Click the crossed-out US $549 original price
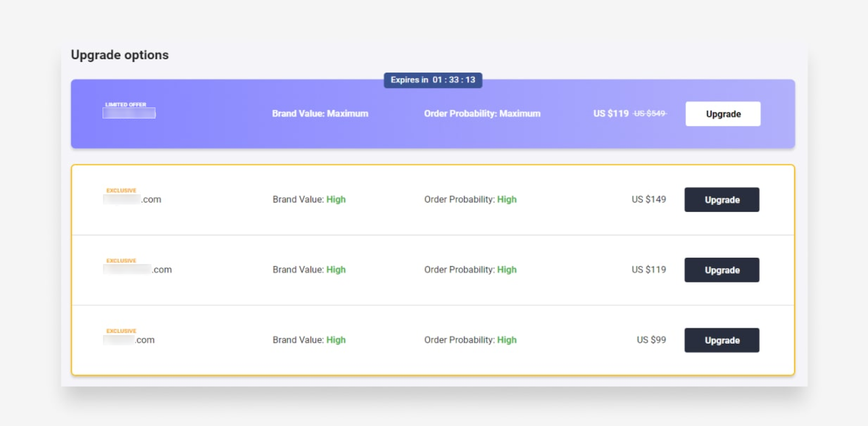The height and width of the screenshot is (426, 868). click(x=648, y=114)
